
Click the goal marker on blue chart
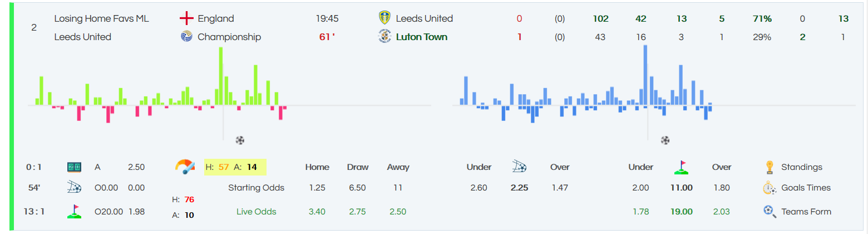click(x=665, y=140)
